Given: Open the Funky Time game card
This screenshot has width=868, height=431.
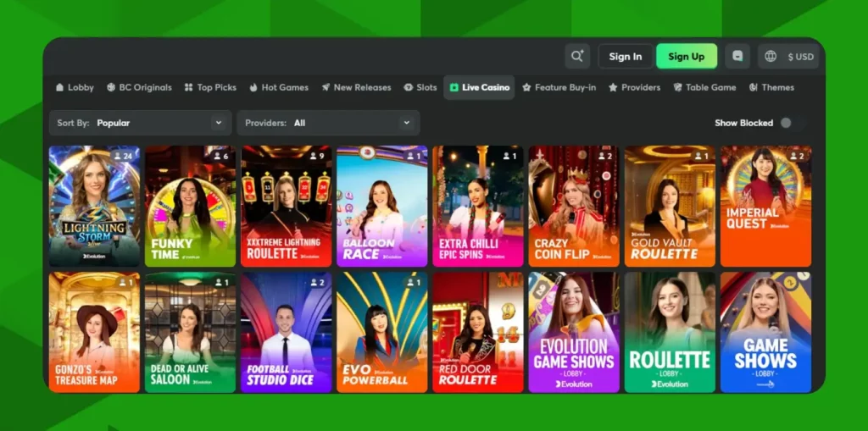Looking at the screenshot, I should 191,207.
